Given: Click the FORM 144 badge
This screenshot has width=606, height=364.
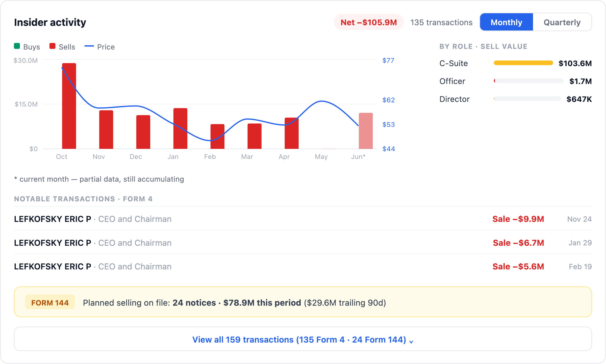Looking at the screenshot, I should click(50, 302).
